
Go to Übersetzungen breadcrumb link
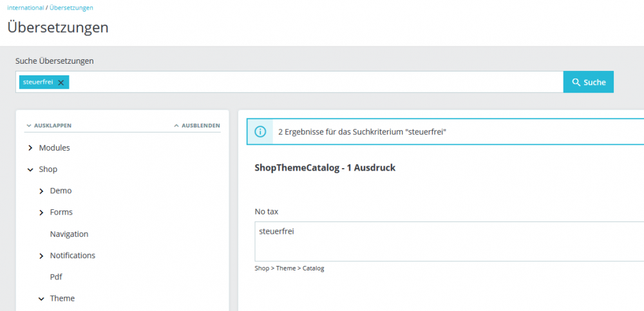(x=71, y=8)
